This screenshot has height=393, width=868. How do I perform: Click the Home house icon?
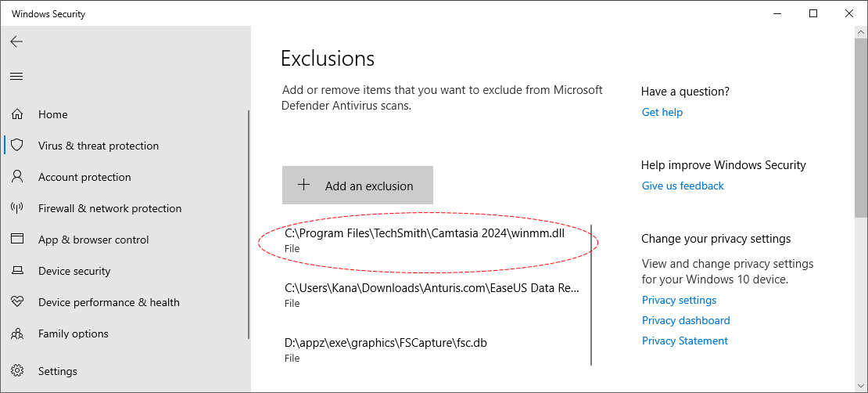pos(17,114)
